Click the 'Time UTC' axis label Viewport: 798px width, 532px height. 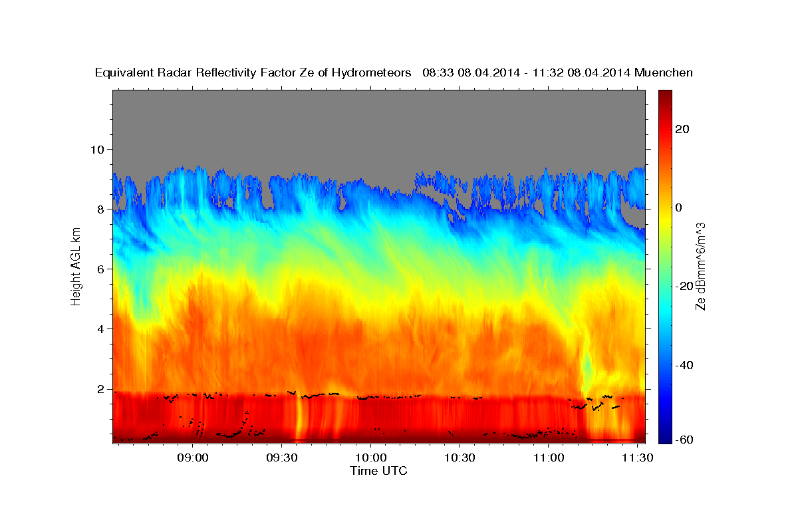[x=378, y=471]
